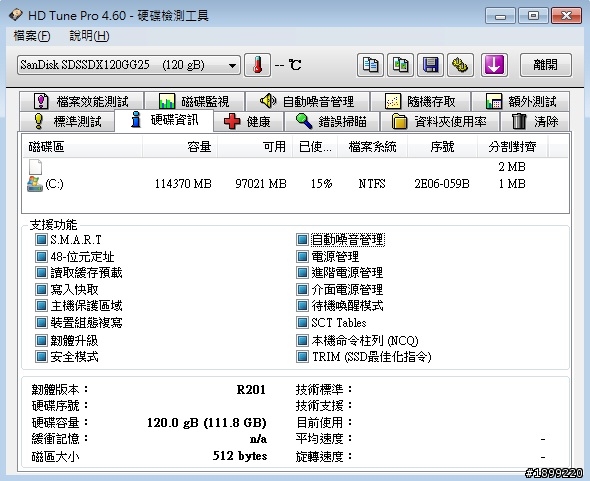Click the 分割對齊 column header
The image size is (590, 481).
(512, 146)
